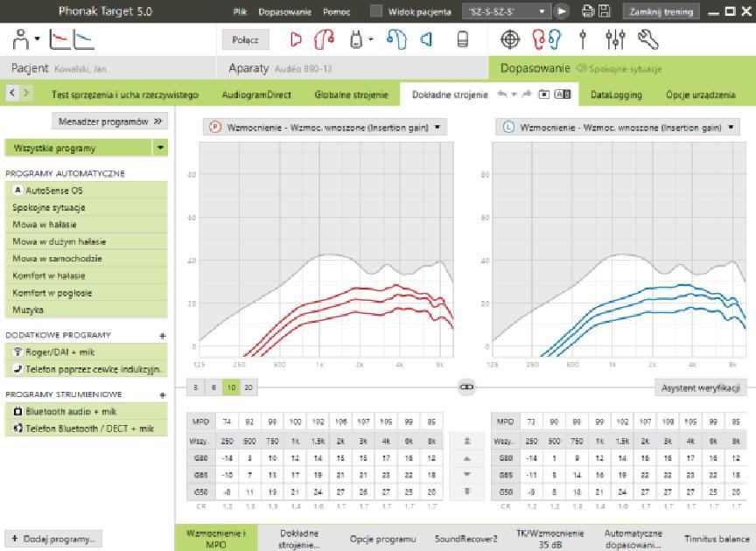
Task: Click the Noahlink programming device icon
Action: coord(356,39)
